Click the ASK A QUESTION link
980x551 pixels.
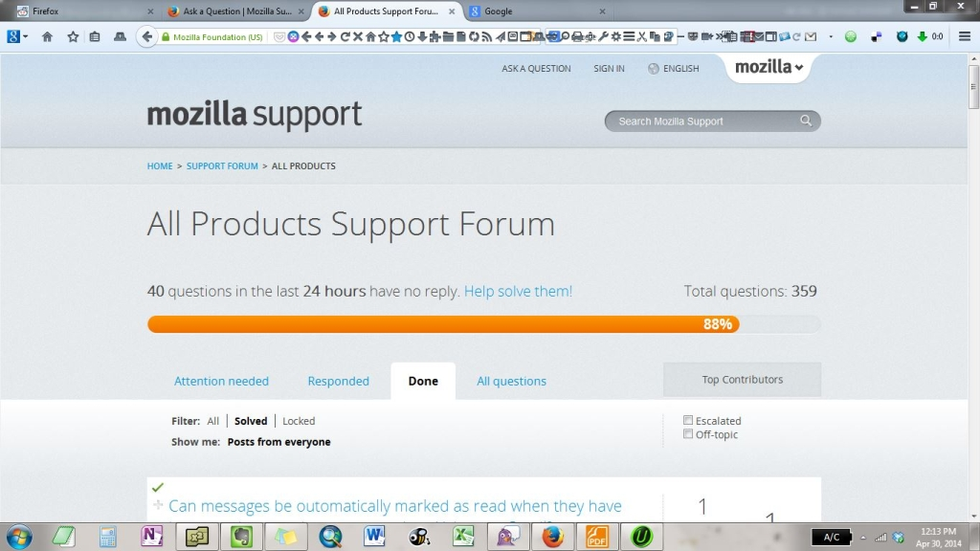click(536, 68)
